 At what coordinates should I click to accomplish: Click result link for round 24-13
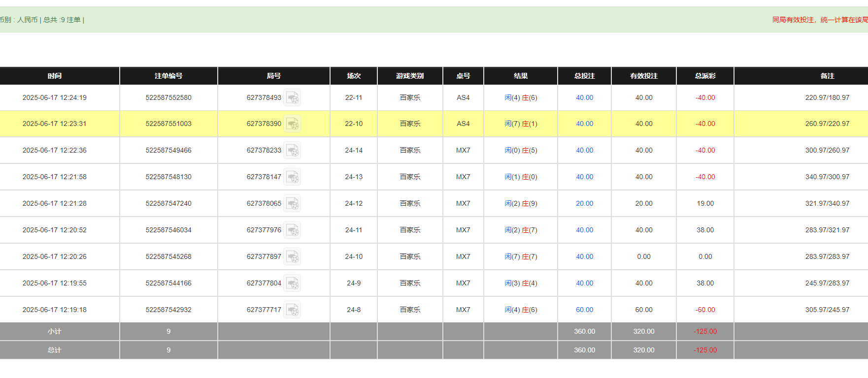(x=521, y=177)
